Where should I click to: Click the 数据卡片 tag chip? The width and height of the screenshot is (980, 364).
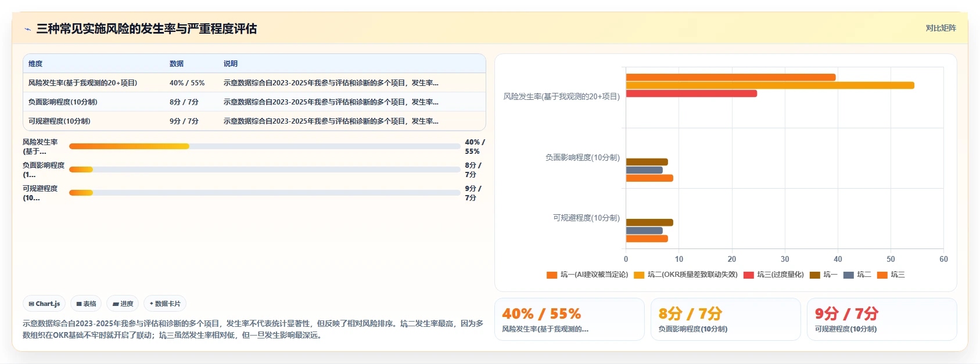point(165,304)
